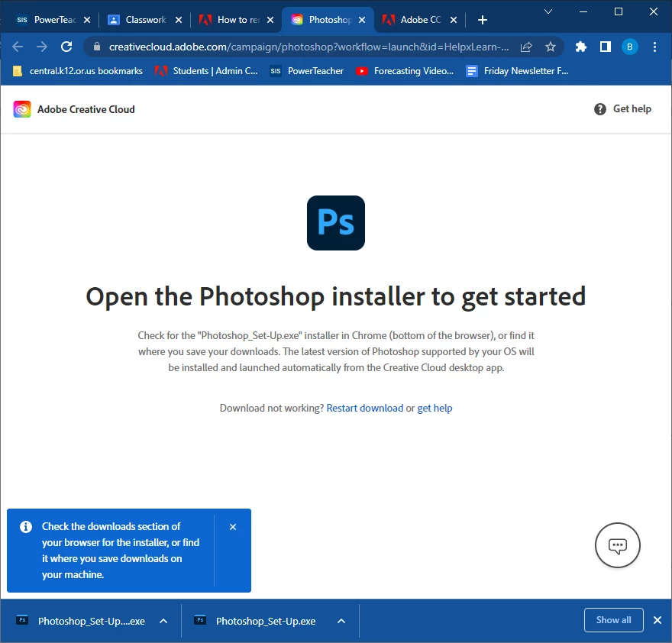The image size is (672, 643).
Task: Open the PowerTeacher bookmark
Action: point(307,71)
